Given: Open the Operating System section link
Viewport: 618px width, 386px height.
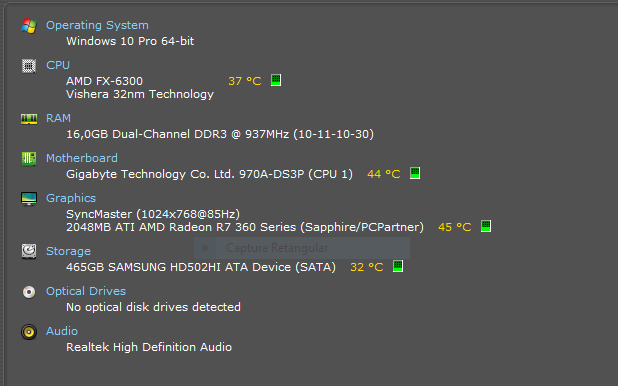Looking at the screenshot, I should click(97, 25).
